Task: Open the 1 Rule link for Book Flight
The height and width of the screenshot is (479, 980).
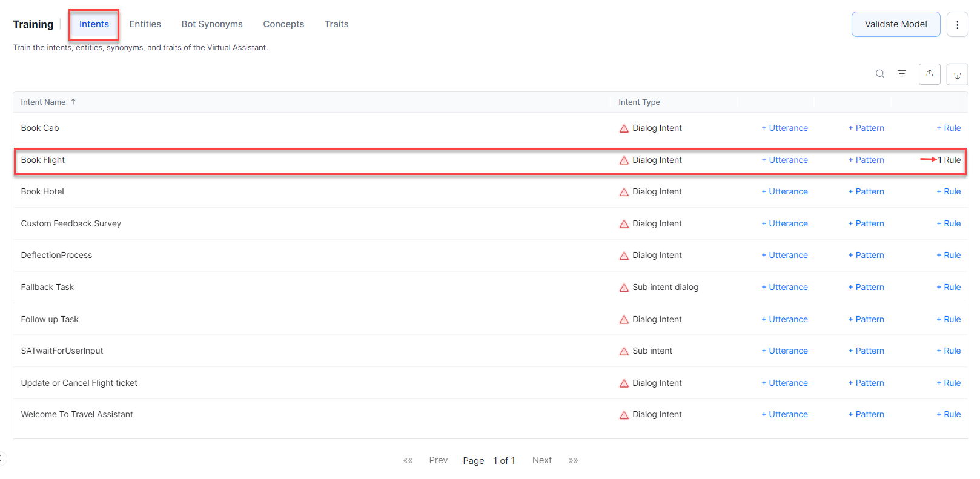Action: 949,160
